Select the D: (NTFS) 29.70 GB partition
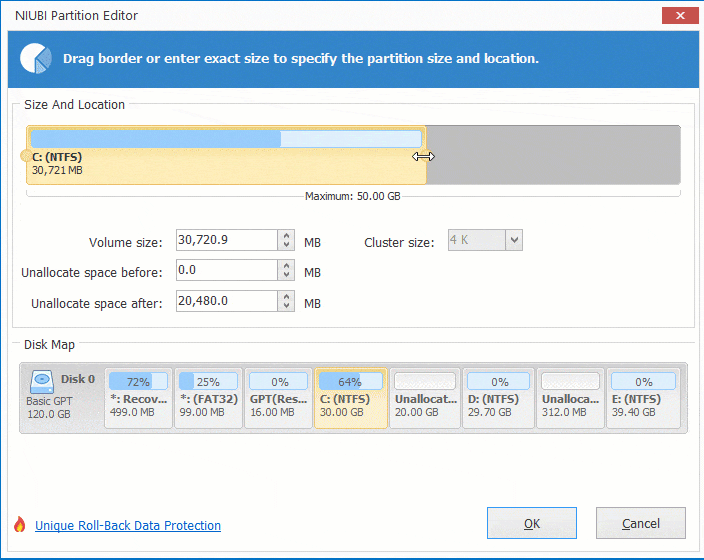The height and width of the screenshot is (560, 704). [x=498, y=398]
